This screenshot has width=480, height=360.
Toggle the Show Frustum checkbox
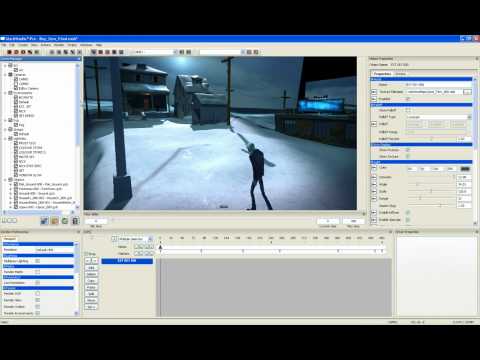click(408, 150)
